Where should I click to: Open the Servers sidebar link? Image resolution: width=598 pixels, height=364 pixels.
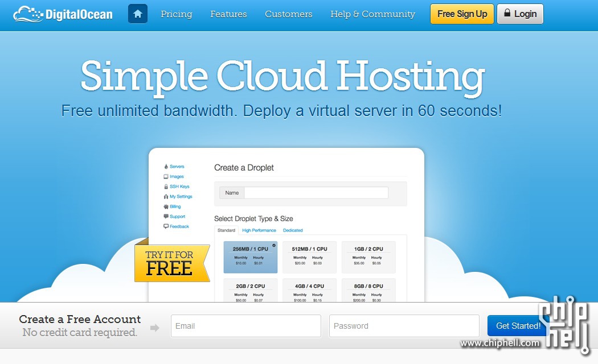177,167
